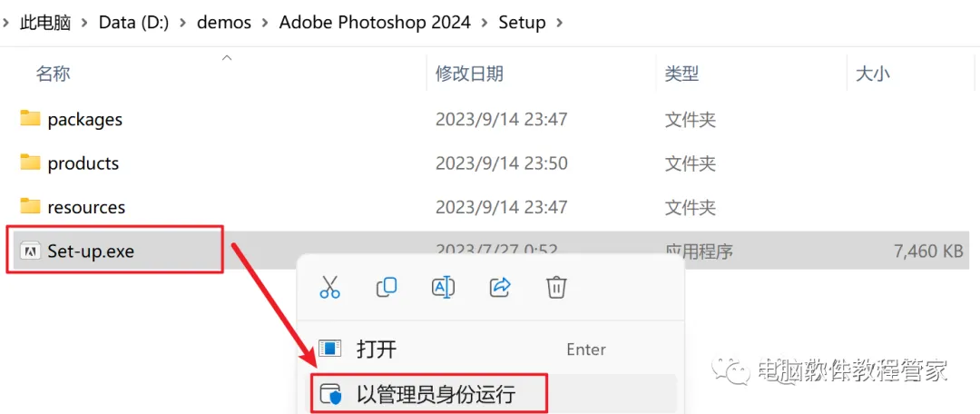Click the Copy icon in context menu

click(387, 287)
